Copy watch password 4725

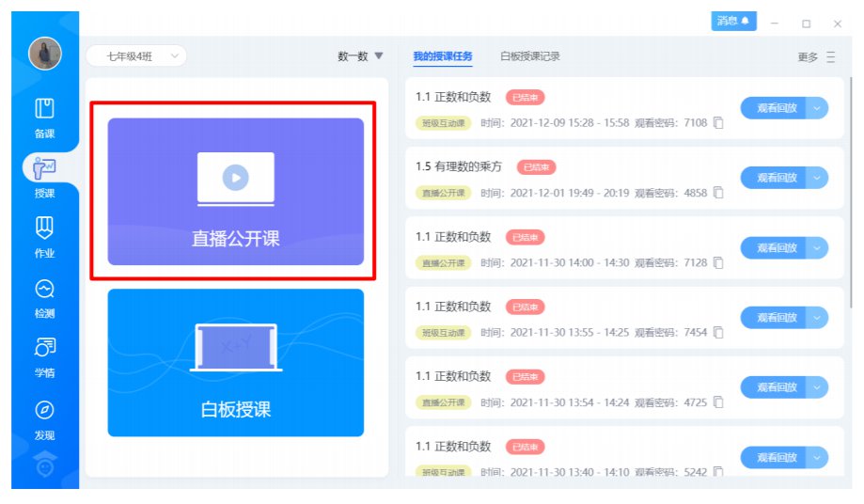pyautogui.click(x=718, y=402)
